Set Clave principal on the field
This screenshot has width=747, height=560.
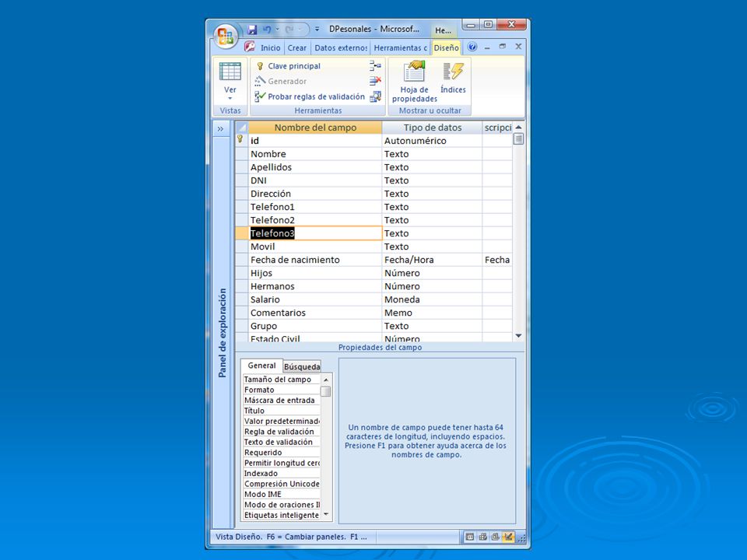coord(288,66)
